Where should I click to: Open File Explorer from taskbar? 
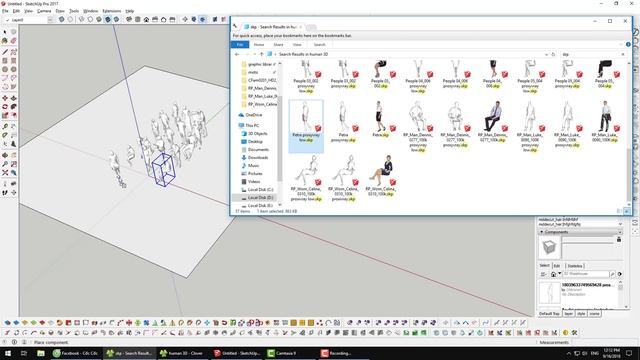[41, 353]
